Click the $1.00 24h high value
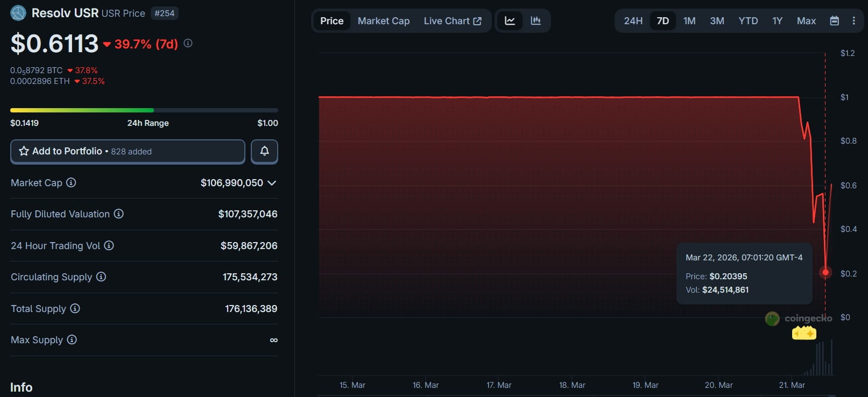 268,123
